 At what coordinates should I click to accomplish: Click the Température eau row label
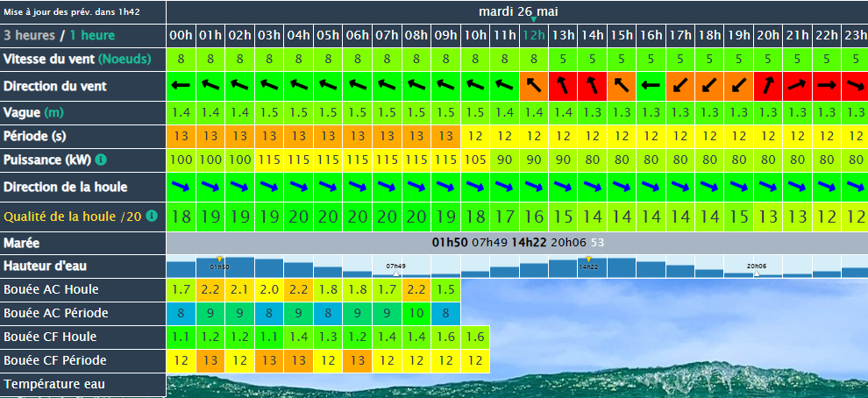tap(54, 384)
